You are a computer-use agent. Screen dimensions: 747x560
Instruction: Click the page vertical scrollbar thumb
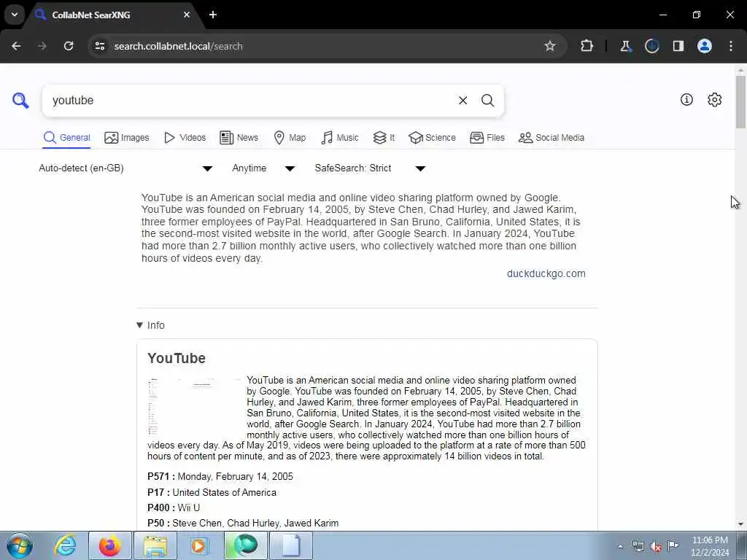coord(740,102)
